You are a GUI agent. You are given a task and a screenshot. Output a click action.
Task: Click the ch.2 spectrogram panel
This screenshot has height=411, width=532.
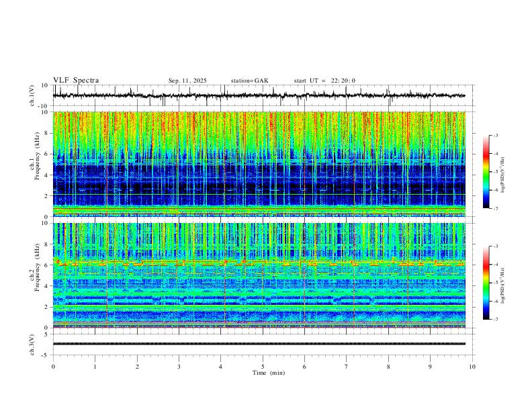coord(259,275)
